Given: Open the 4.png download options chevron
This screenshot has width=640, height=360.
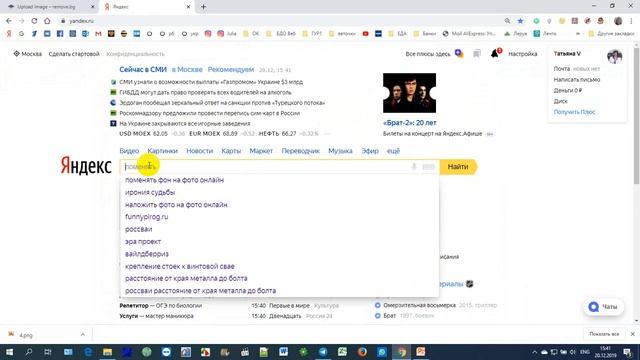Looking at the screenshot, I should click(83, 334).
